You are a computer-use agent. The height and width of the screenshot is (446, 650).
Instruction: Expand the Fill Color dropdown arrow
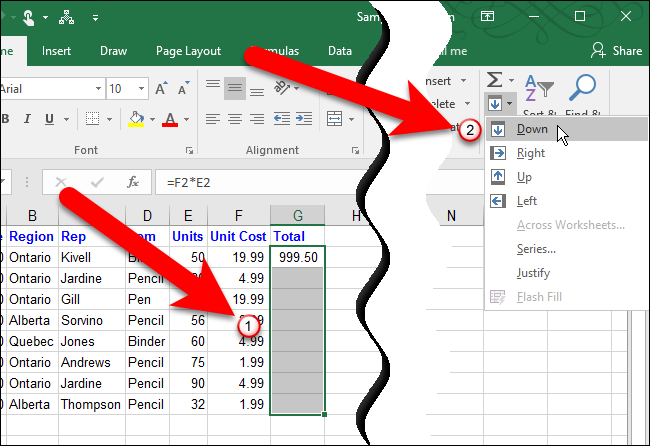(x=153, y=119)
